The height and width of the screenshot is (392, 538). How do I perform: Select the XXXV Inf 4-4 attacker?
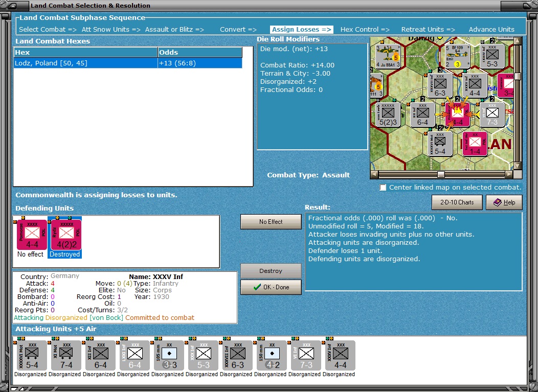click(341, 355)
